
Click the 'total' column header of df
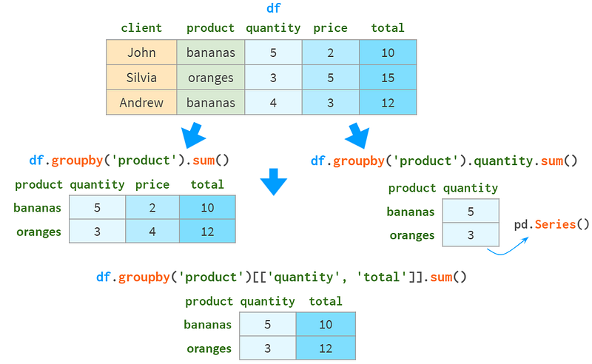(x=388, y=28)
